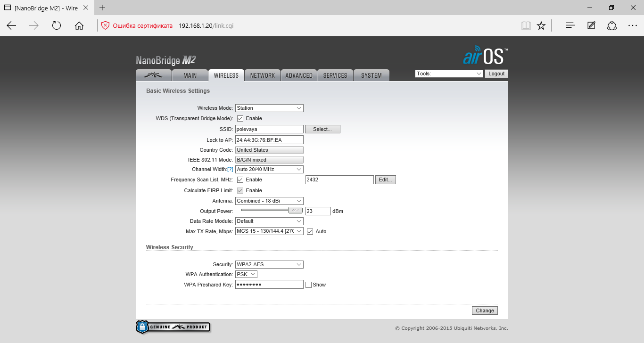Open the Share icon
Image resolution: width=644 pixels, height=343 pixels.
(612, 25)
